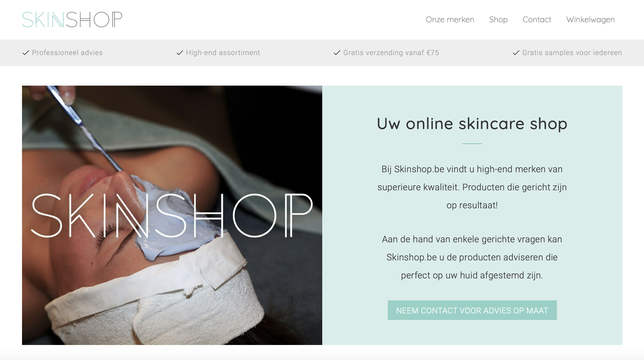Click the checkmark beside Professioneel advies

tap(26, 53)
